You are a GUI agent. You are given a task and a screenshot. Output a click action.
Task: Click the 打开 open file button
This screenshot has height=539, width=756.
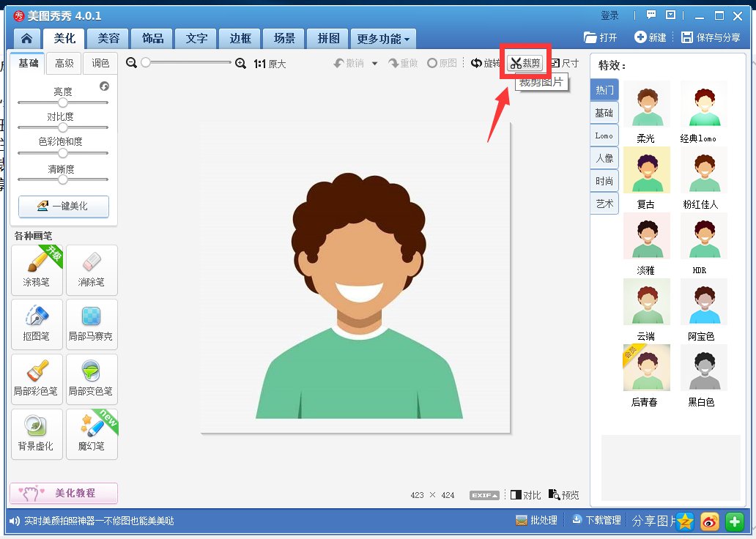(x=600, y=37)
